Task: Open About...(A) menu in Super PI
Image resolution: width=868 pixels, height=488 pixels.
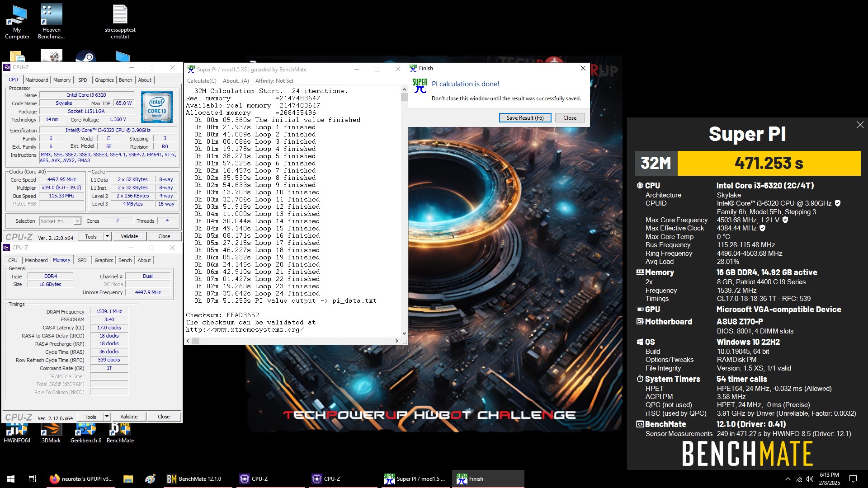Action: pos(236,81)
